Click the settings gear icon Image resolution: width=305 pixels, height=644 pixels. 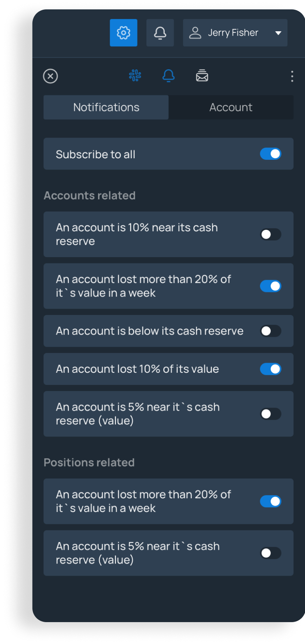click(123, 33)
